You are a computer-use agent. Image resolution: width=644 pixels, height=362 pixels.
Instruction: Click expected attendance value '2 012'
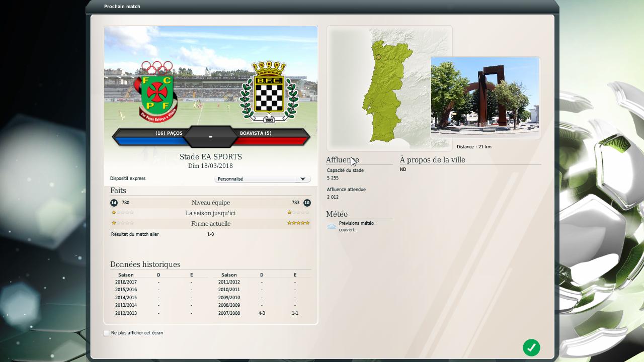[333, 197]
